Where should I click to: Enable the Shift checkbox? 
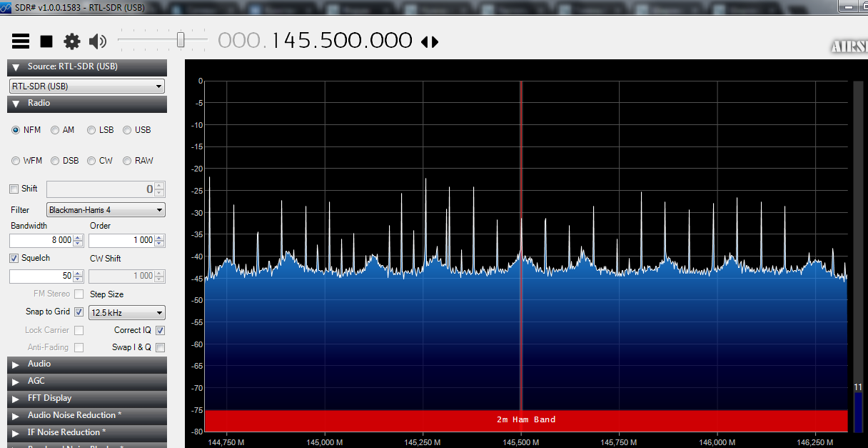[14, 189]
